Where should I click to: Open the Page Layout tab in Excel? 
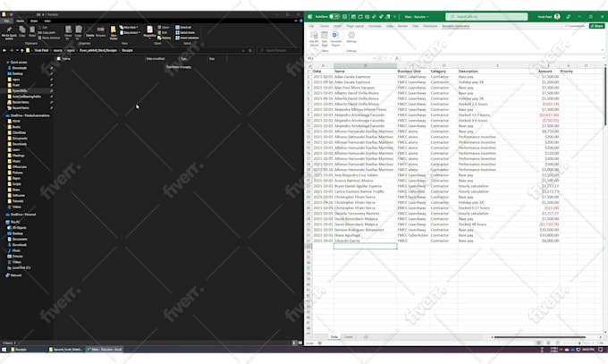(x=355, y=26)
